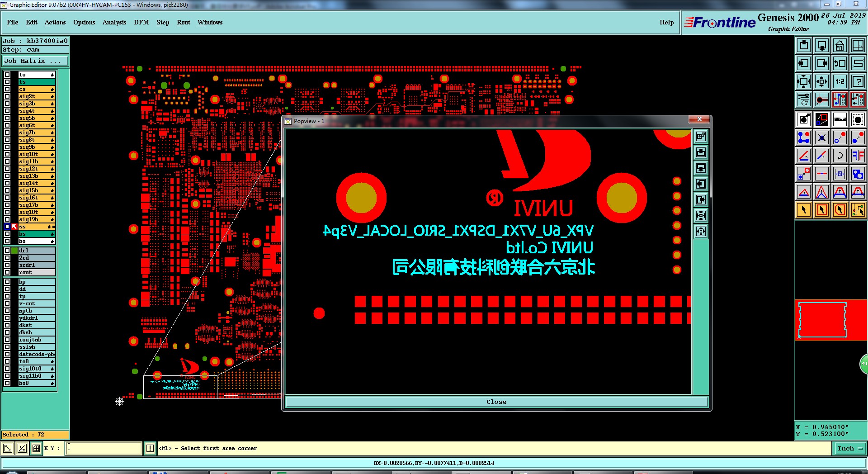Close Popview with the red X
868x474 pixels.
coord(699,119)
